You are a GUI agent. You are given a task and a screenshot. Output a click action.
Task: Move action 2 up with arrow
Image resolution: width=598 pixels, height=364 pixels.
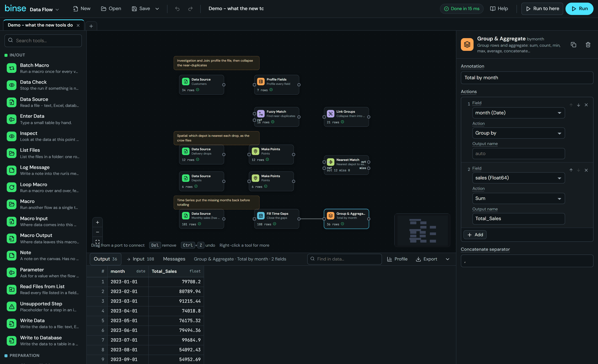pos(571,170)
